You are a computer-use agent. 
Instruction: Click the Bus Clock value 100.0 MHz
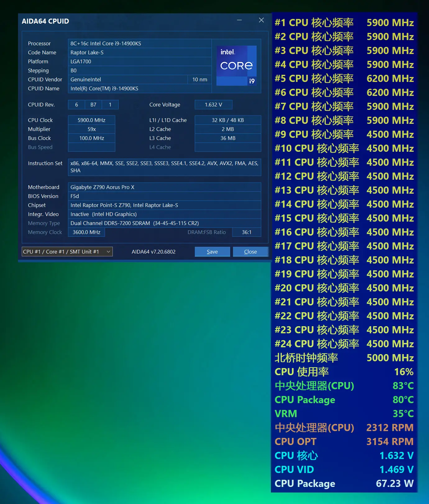coord(92,138)
